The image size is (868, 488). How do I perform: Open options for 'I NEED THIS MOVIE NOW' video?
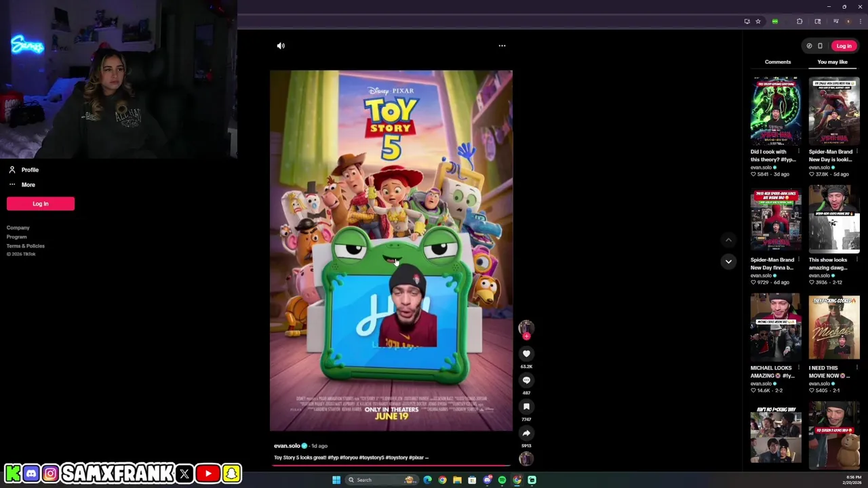[x=856, y=368]
